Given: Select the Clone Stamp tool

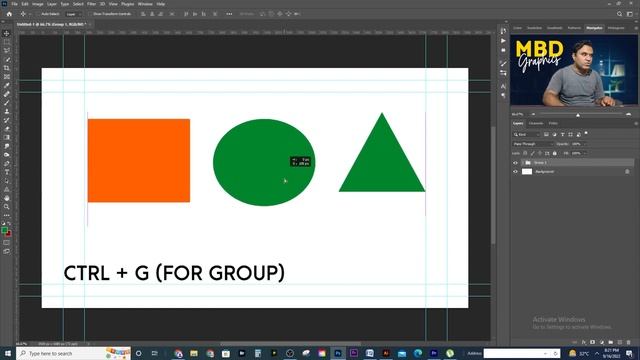Looking at the screenshot, I should [7, 111].
